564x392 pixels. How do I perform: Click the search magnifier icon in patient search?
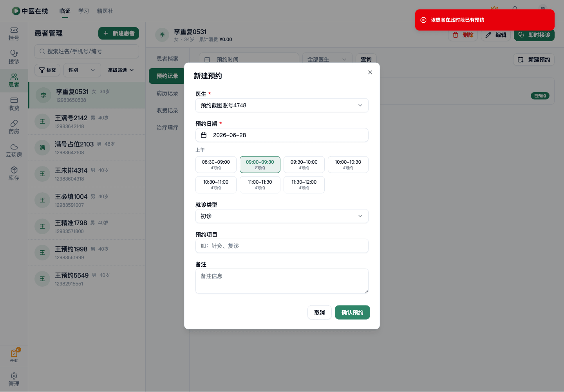tap(42, 51)
